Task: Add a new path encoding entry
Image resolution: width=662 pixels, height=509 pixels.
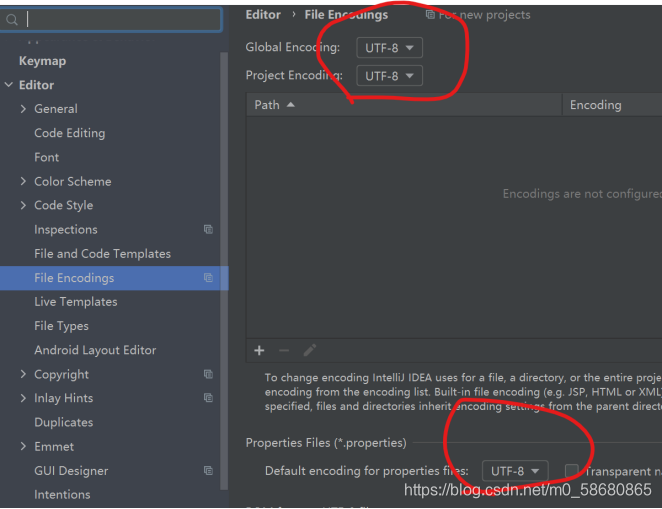Action: pyautogui.click(x=259, y=350)
